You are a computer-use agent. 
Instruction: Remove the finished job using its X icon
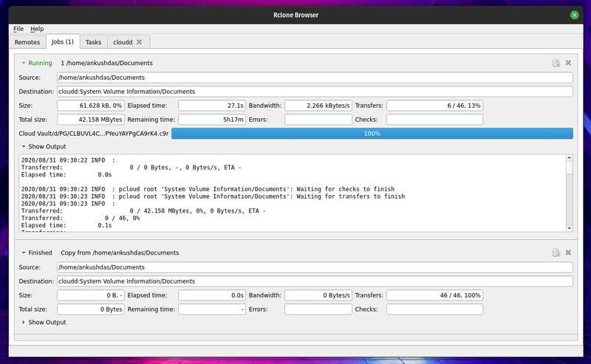(x=568, y=253)
